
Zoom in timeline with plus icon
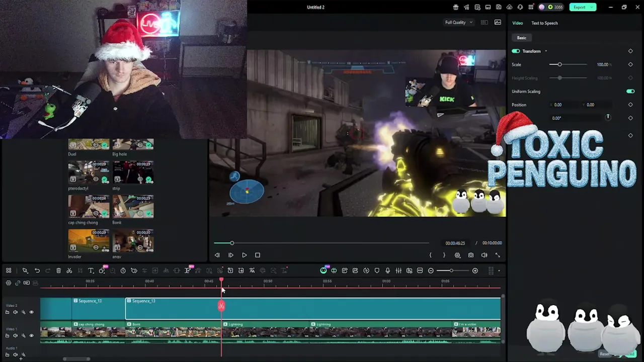tap(475, 270)
